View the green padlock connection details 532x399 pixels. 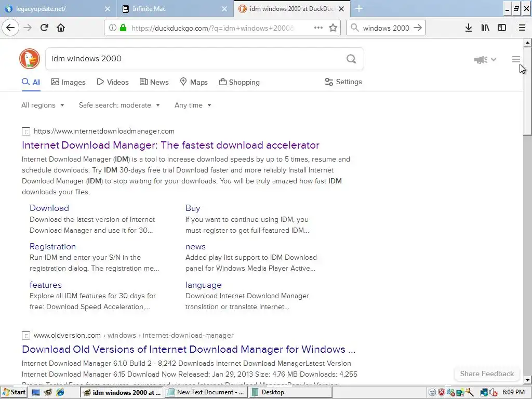(123, 28)
